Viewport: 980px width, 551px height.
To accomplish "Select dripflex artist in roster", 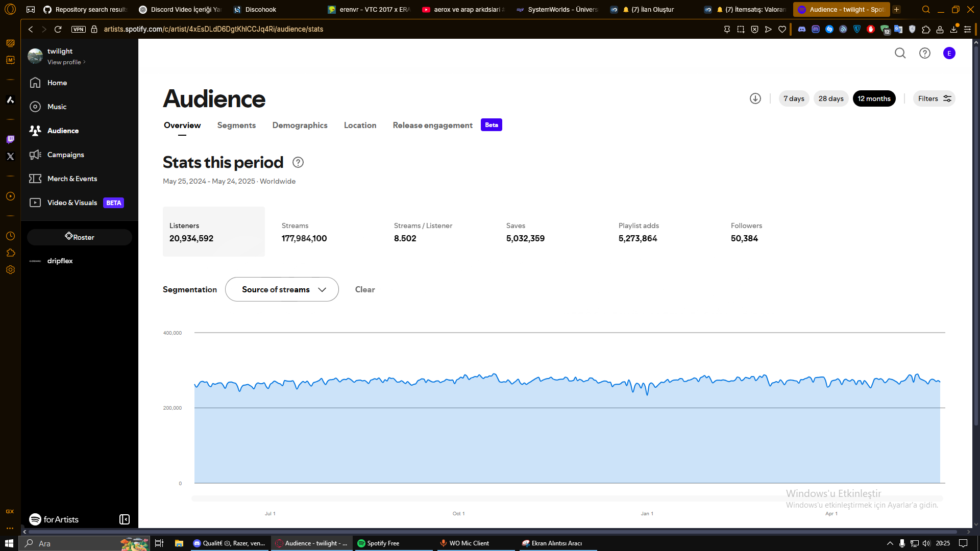I will (60, 261).
